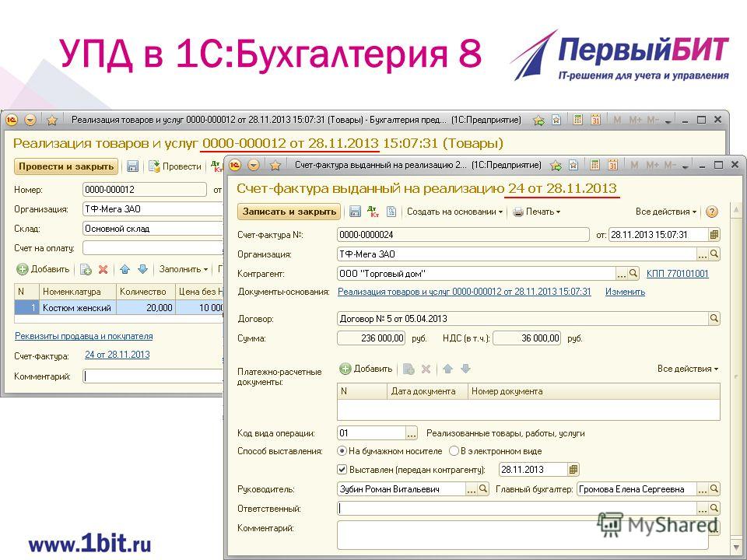Open calendar picker for date 28.11.2013 выставления
Image resolution: width=747 pixels, height=560 pixels.
pyautogui.click(x=573, y=470)
